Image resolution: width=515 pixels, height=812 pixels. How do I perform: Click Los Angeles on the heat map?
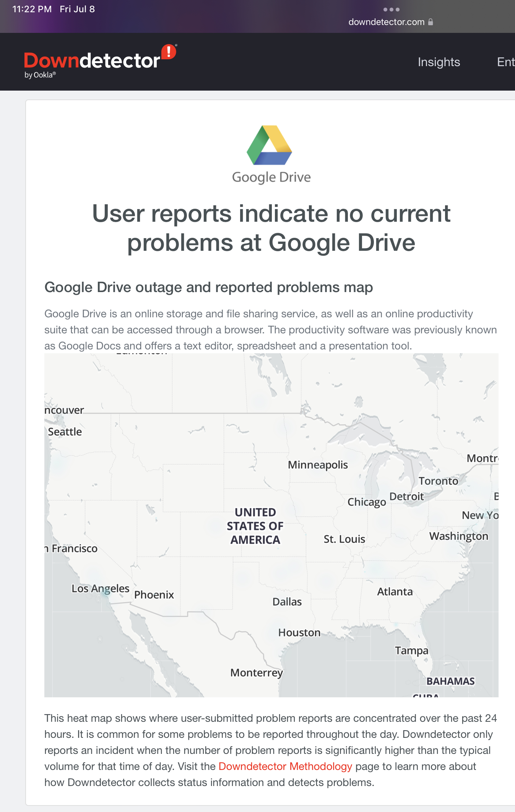[x=101, y=589]
